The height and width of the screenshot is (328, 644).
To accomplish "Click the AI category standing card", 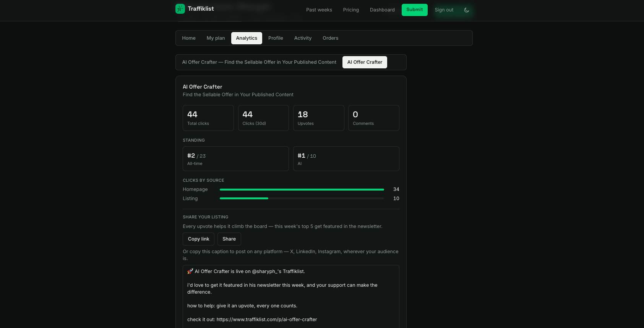I will point(346,159).
